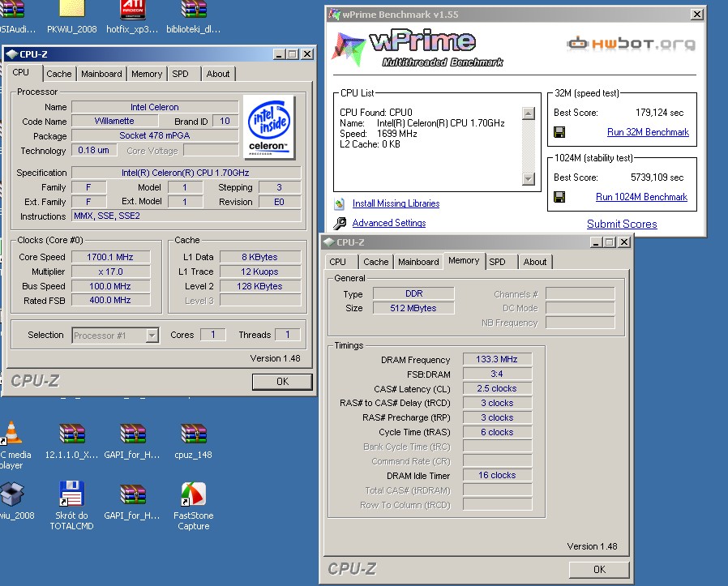Click the CAS# Latency 2.5 clocks value
728x586 pixels.
click(x=497, y=389)
